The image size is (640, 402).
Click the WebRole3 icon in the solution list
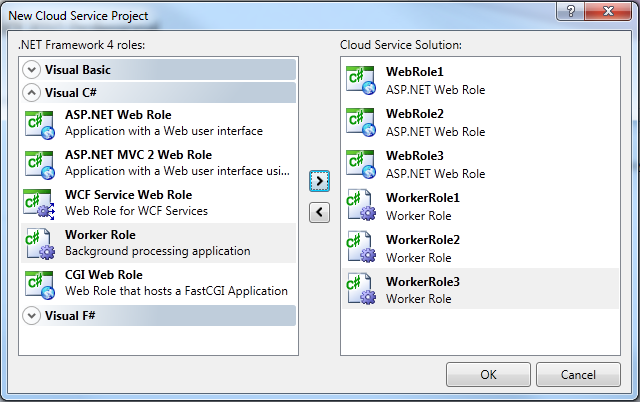point(360,164)
